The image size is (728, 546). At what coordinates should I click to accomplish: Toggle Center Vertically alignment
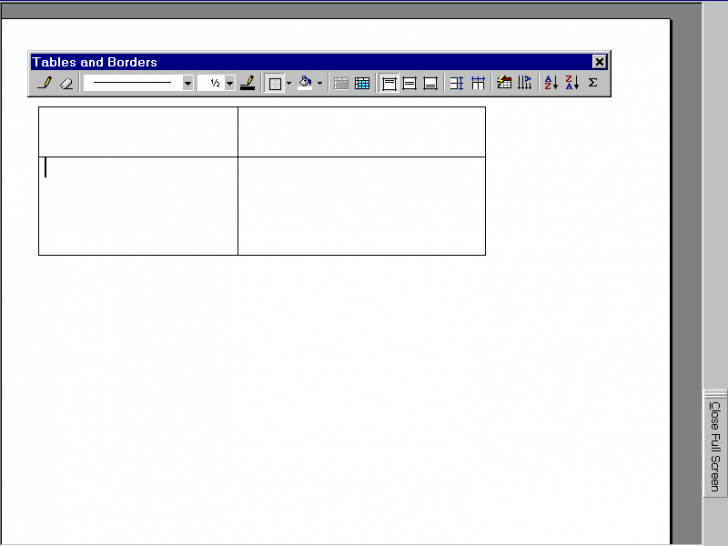pyautogui.click(x=410, y=84)
